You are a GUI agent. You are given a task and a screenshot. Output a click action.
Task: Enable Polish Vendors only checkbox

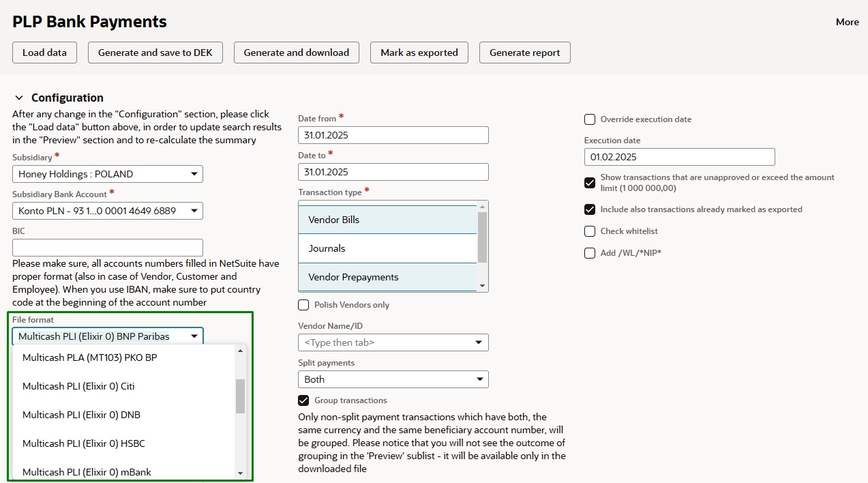click(x=303, y=305)
